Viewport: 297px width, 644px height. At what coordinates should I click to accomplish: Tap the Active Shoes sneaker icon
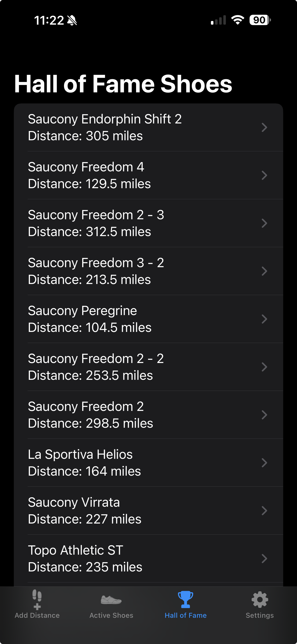[111, 600]
